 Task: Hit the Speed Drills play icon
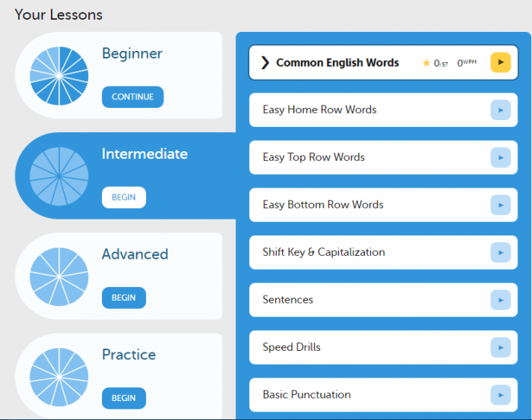(500, 347)
